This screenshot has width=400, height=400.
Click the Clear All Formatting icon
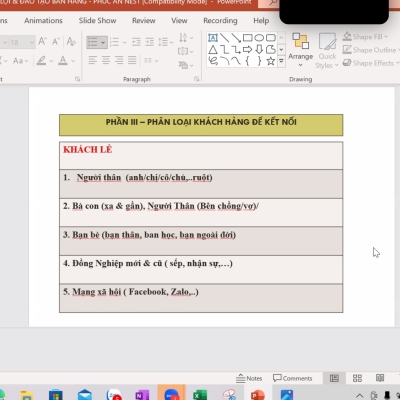71,41
